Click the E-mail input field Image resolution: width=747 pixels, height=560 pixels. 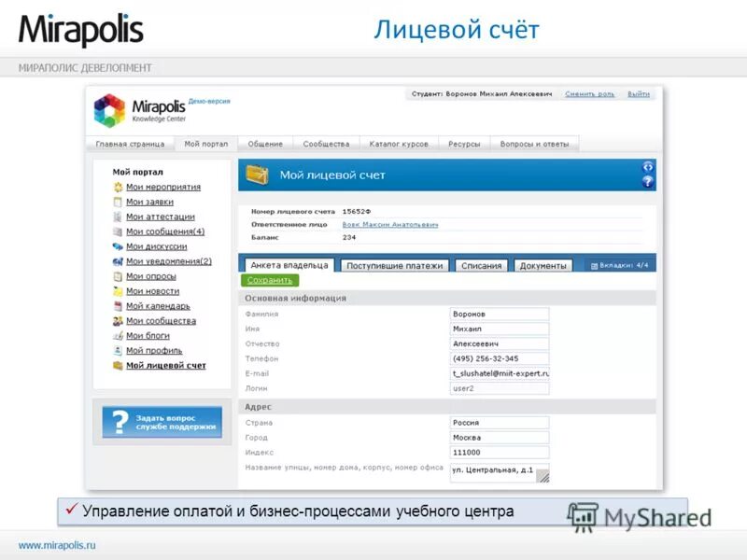[x=500, y=373]
